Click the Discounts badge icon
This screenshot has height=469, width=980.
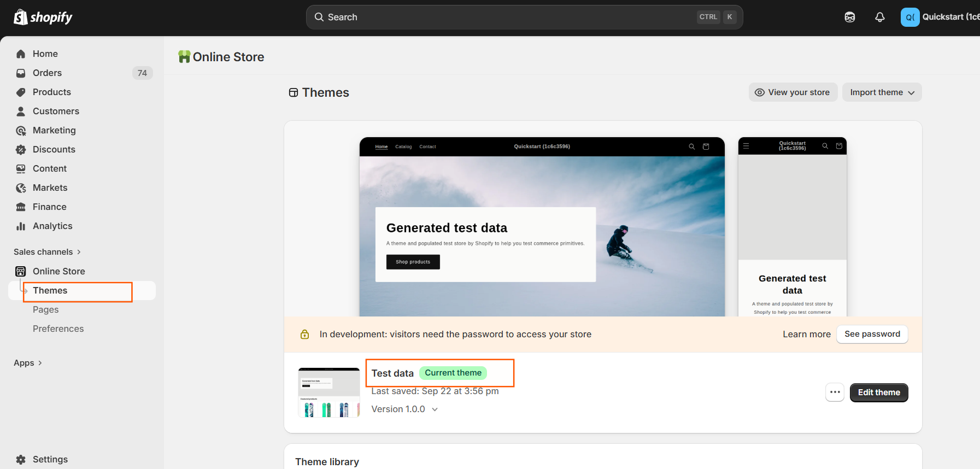(x=21, y=150)
